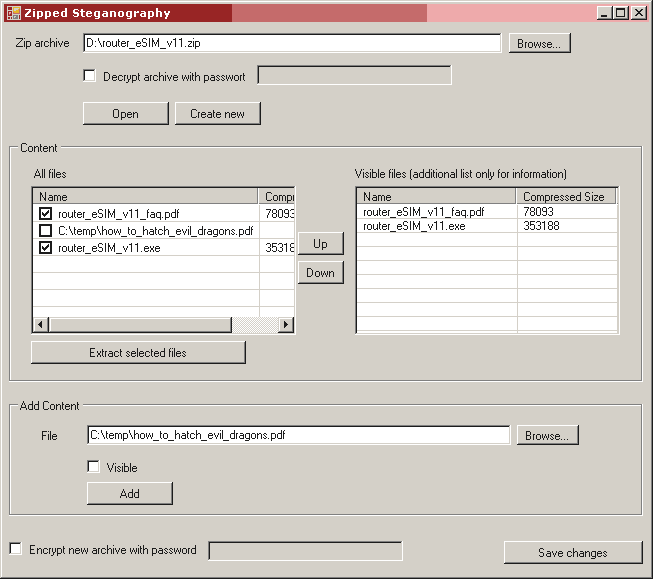Check the how_to_hatch_evil_dragons.pdf box in All files
The height and width of the screenshot is (579, 653).
pyautogui.click(x=45, y=230)
